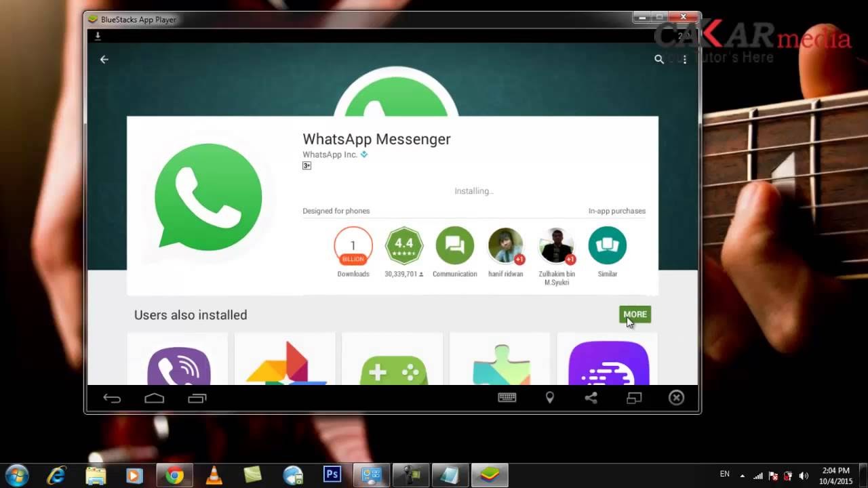Open the network signal tray icon
This screenshot has height=488, width=868.
tap(758, 476)
